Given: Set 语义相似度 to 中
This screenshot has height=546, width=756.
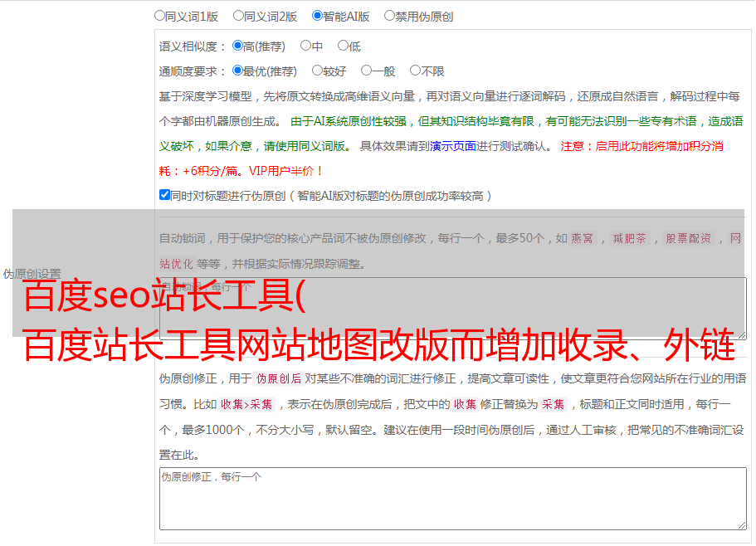Looking at the screenshot, I should point(305,46).
